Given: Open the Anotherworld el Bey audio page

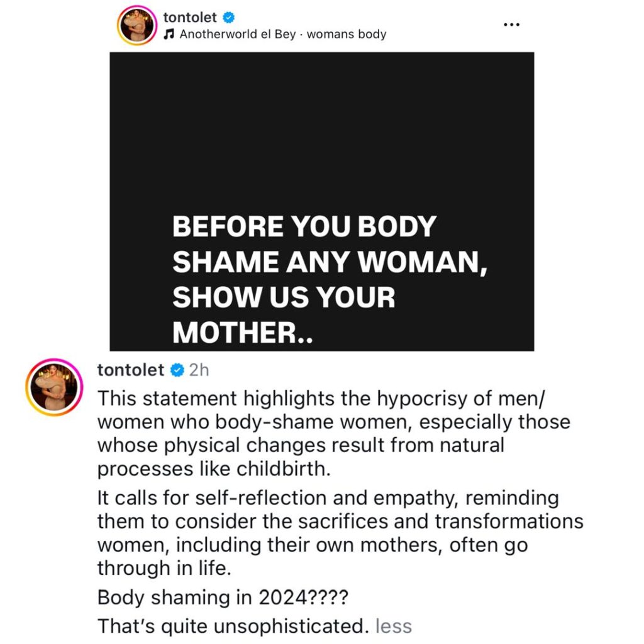Looking at the screenshot, I should 237,34.
